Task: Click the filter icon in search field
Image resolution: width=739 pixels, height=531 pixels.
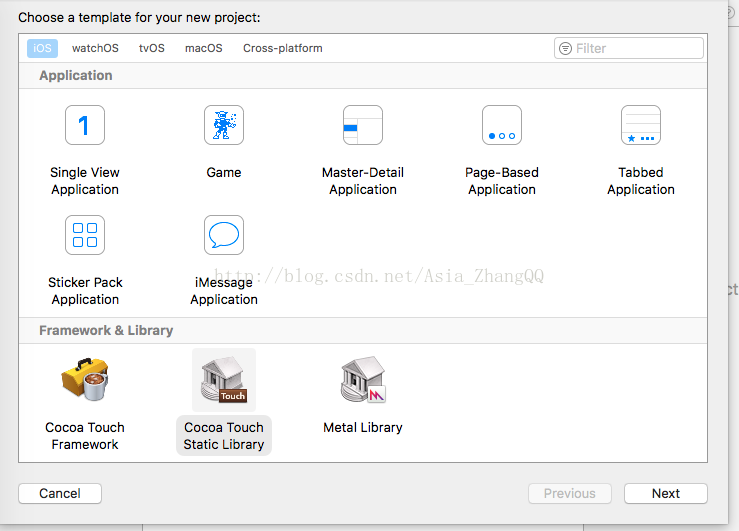Action: [565, 48]
